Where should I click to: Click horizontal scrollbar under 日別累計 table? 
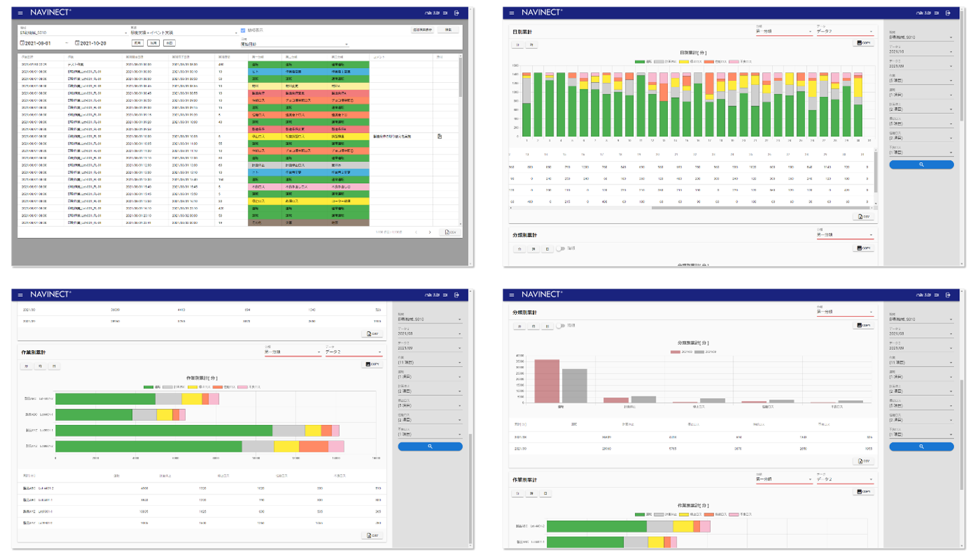point(761,208)
